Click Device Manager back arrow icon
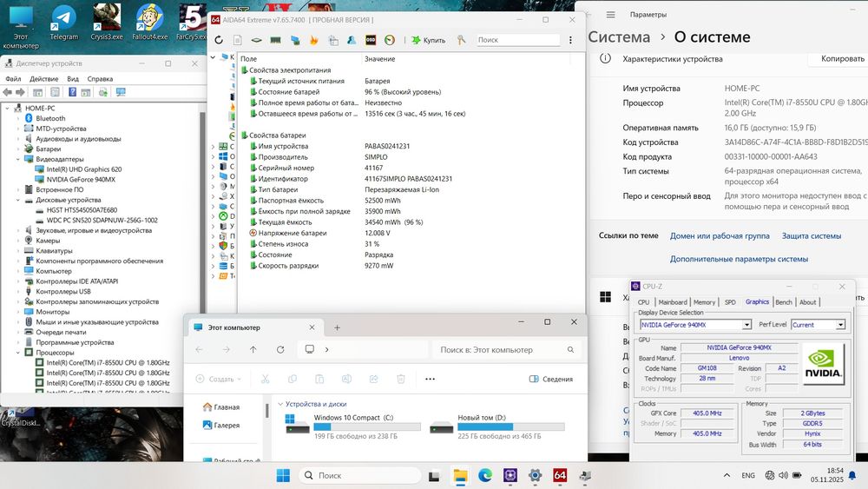This screenshot has width=868, height=489. pyautogui.click(x=7, y=92)
